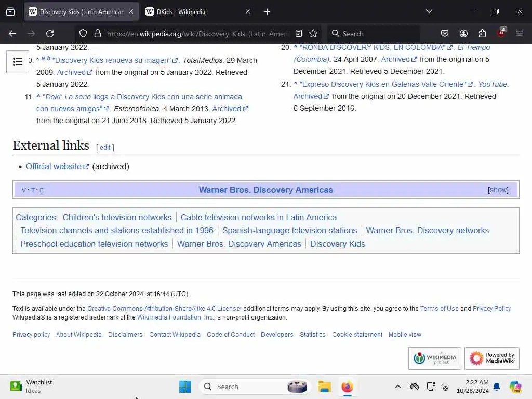The width and height of the screenshot is (532, 399).
Task: Toggle reader view icon in address bar
Action: point(299,33)
